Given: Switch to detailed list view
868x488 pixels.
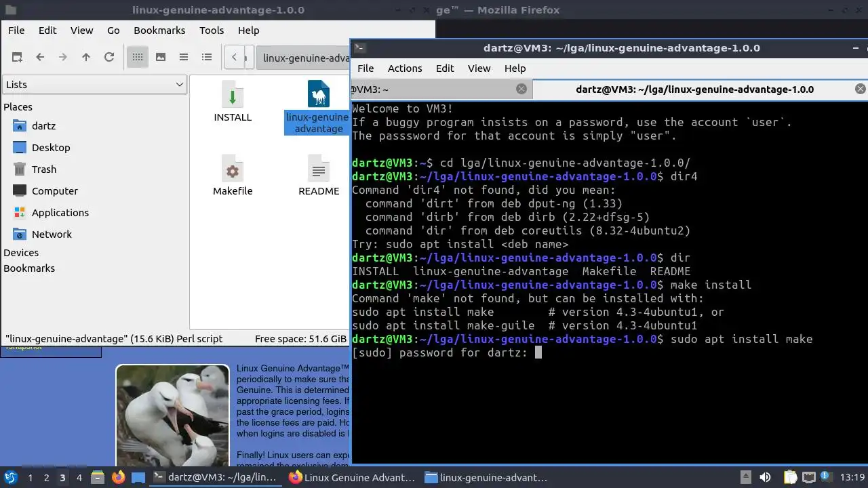Looking at the screenshot, I should click(207, 58).
